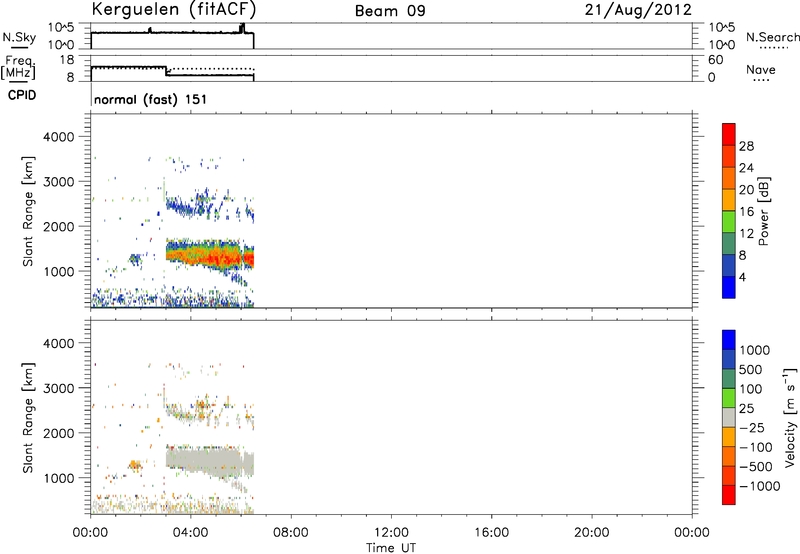Click the '12:00' time axis label
The image size is (800, 554).
pos(391,533)
